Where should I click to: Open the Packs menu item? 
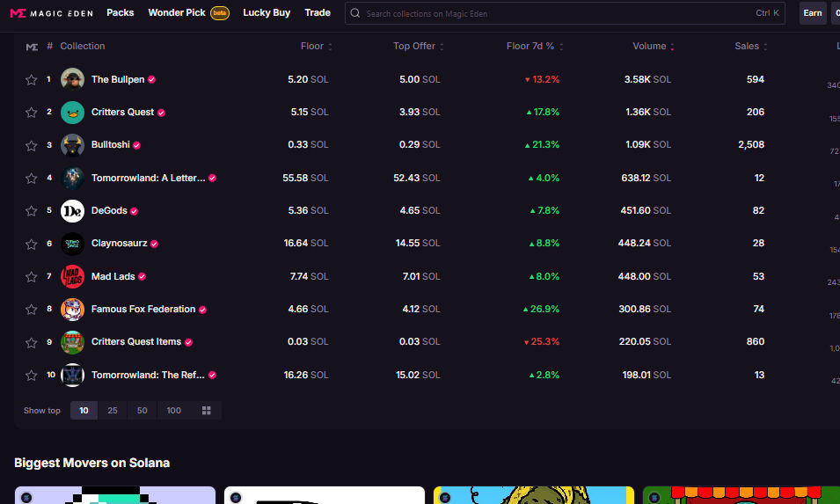click(120, 13)
